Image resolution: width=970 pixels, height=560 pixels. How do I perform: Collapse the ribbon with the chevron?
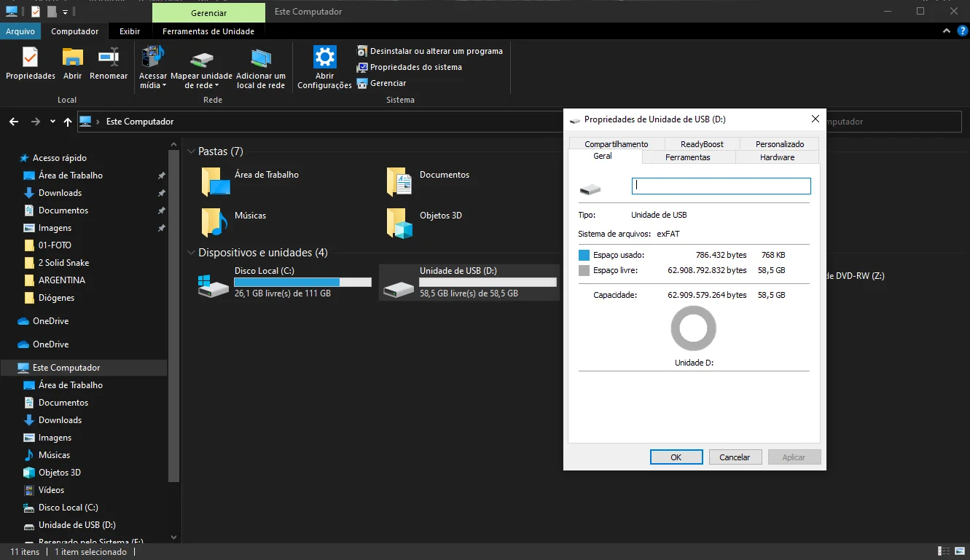tap(947, 31)
